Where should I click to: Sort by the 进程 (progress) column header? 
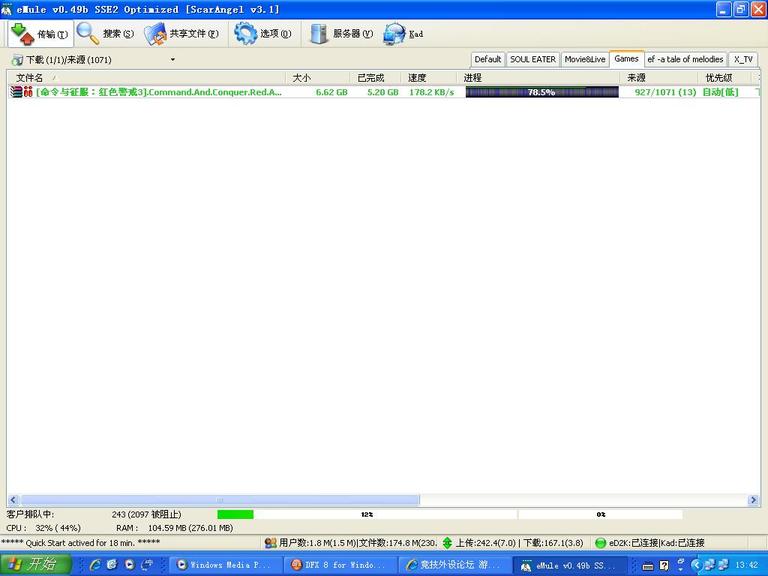539,77
